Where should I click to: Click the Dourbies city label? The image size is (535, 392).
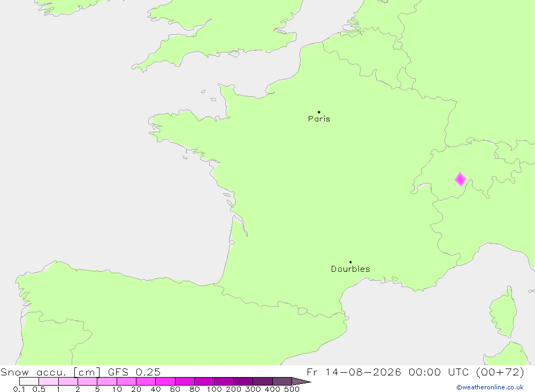tap(350, 269)
